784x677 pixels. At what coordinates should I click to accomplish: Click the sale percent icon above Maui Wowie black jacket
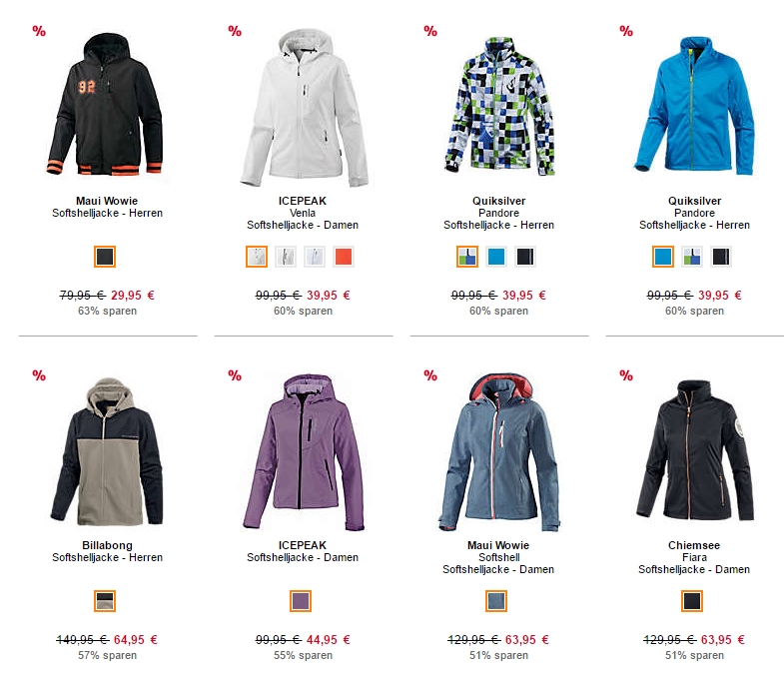[x=39, y=31]
